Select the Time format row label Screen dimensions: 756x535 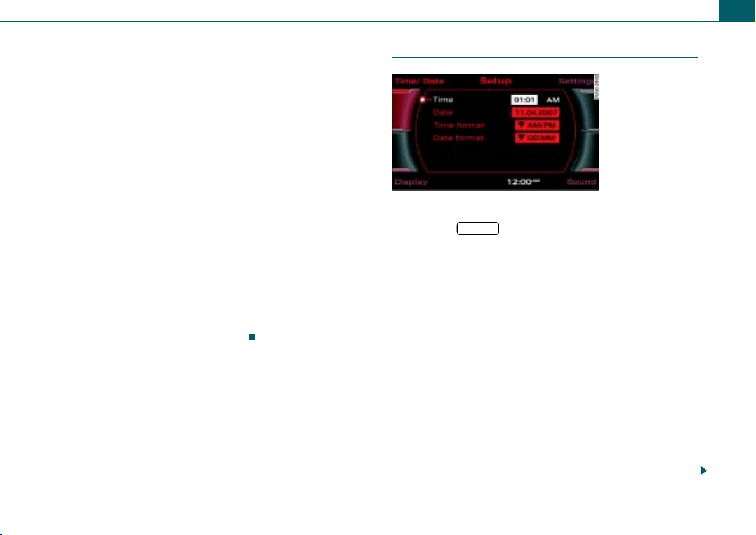(x=458, y=125)
